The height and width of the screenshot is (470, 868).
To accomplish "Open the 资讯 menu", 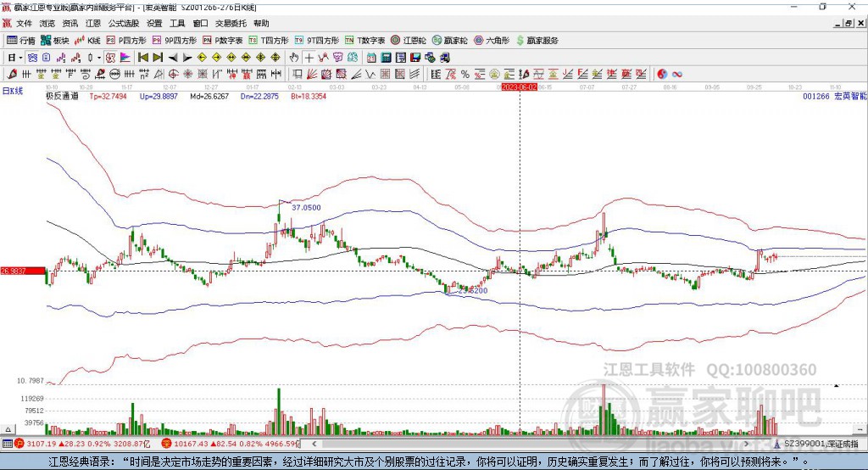I will click(x=70, y=23).
